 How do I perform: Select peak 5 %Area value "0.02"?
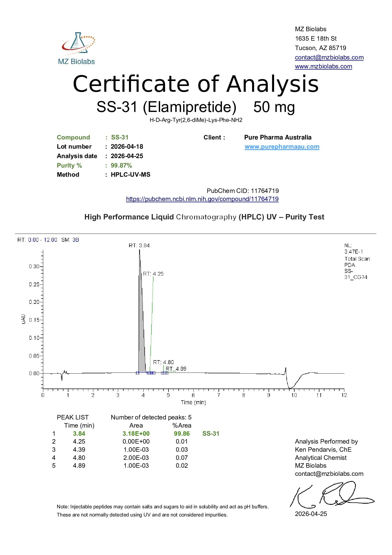[x=182, y=466]
